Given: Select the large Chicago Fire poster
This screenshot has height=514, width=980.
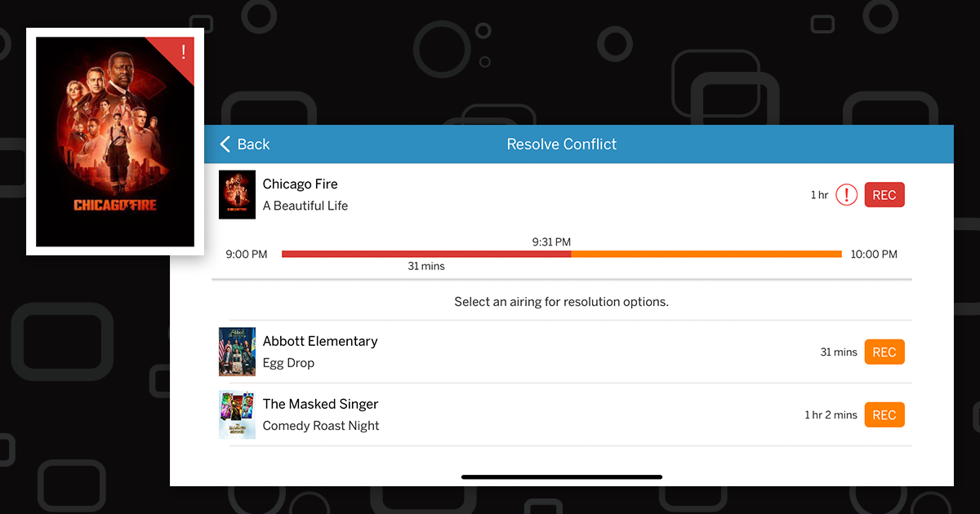Looking at the screenshot, I should (115, 142).
